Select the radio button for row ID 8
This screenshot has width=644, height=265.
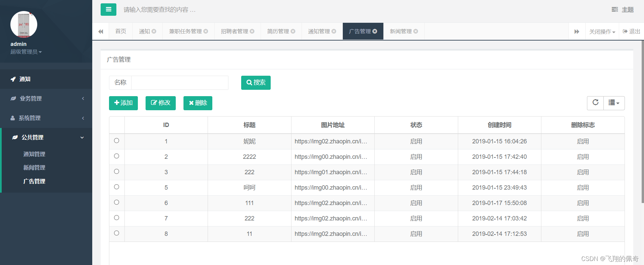click(x=116, y=233)
